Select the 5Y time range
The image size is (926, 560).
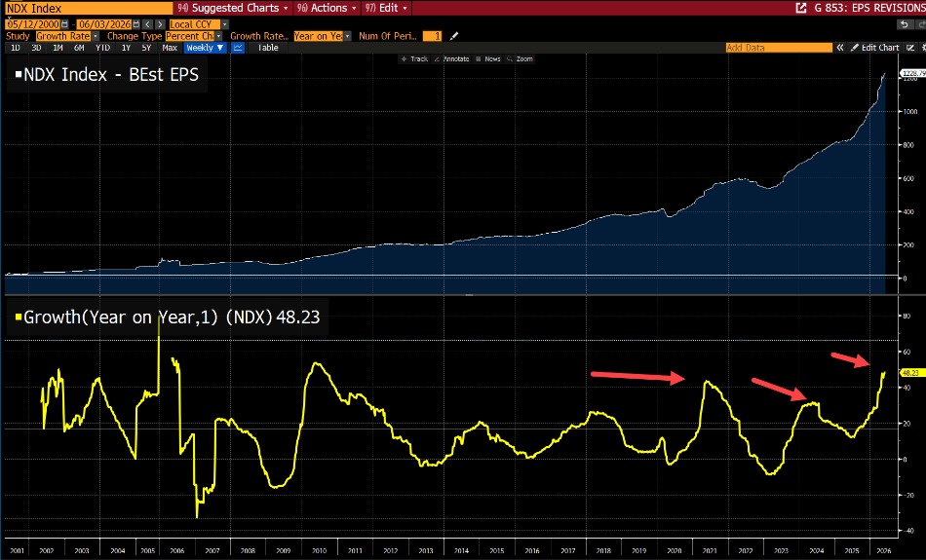click(x=146, y=48)
